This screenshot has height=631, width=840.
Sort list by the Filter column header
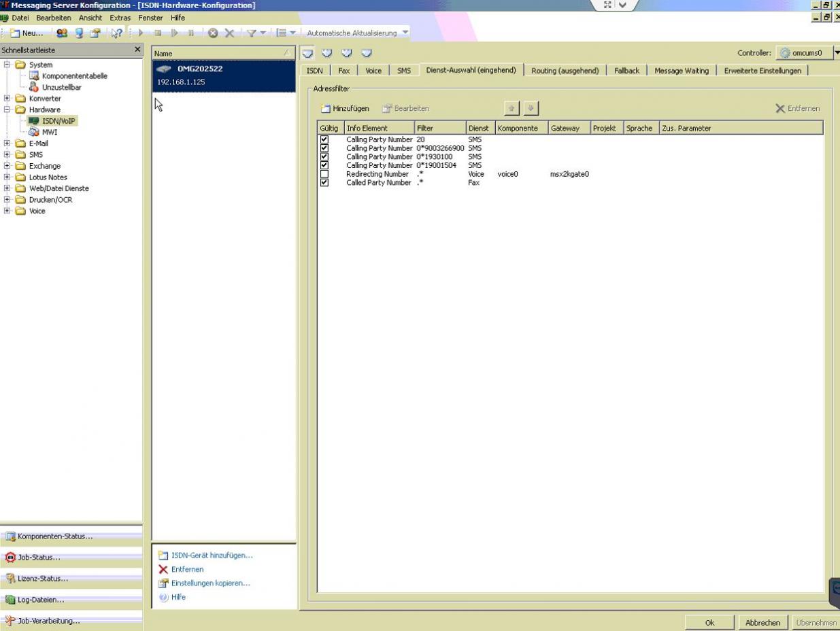click(440, 128)
